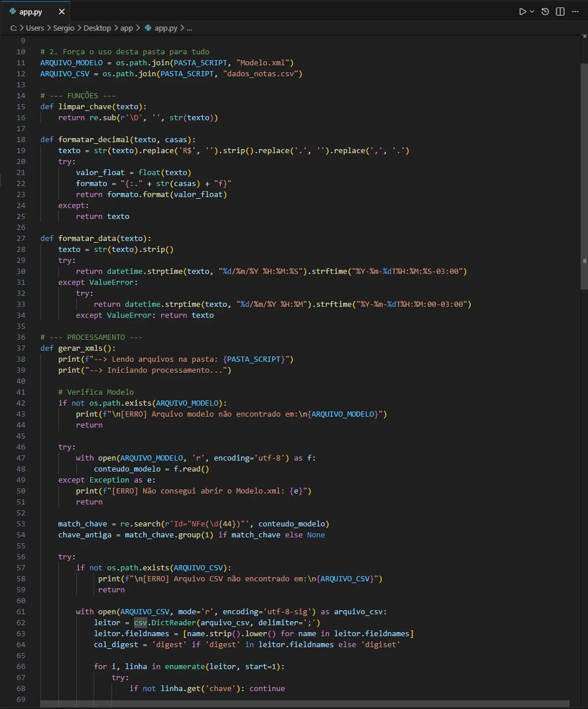588x709 pixels.
Task: Click the 'formatar_decimal' function definition name
Action: coord(94,139)
